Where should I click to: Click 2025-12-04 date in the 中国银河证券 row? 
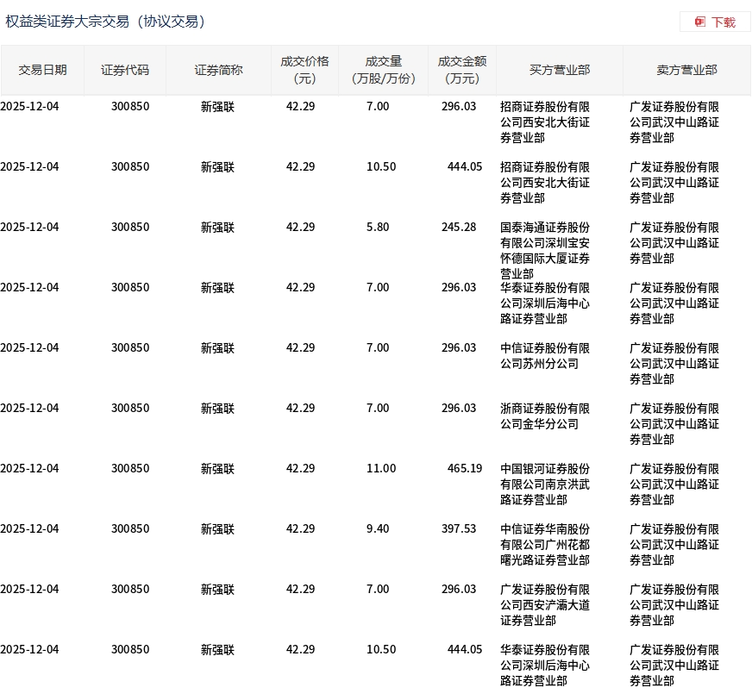[x=29, y=468]
